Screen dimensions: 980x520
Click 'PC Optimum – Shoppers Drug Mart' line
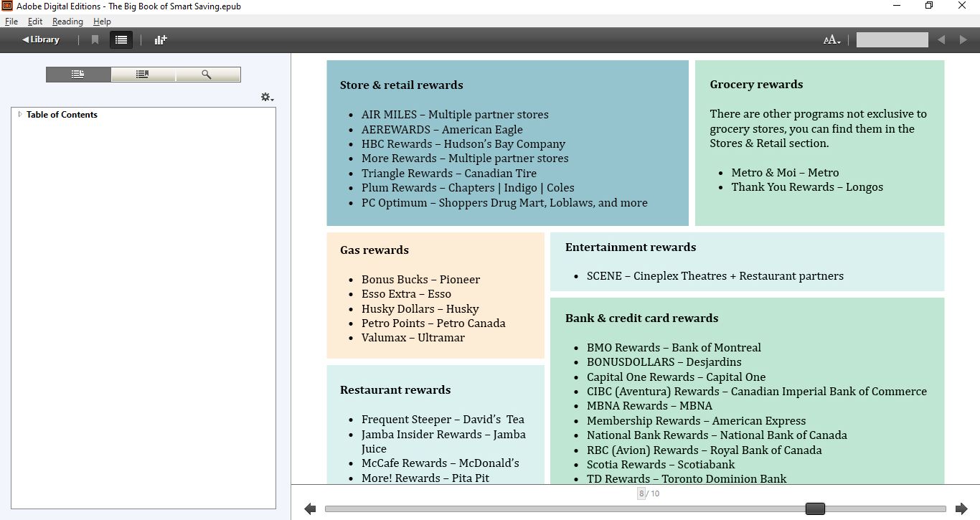504,203
